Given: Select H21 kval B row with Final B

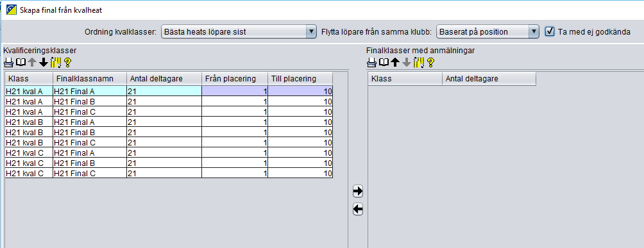Looking at the screenshot, I should point(169,132).
